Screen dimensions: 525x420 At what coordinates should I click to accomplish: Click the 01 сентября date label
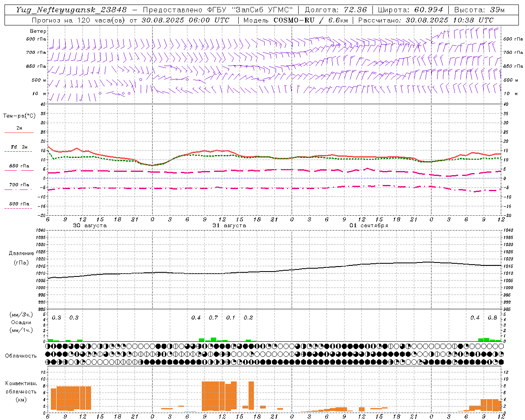pyautogui.click(x=369, y=226)
